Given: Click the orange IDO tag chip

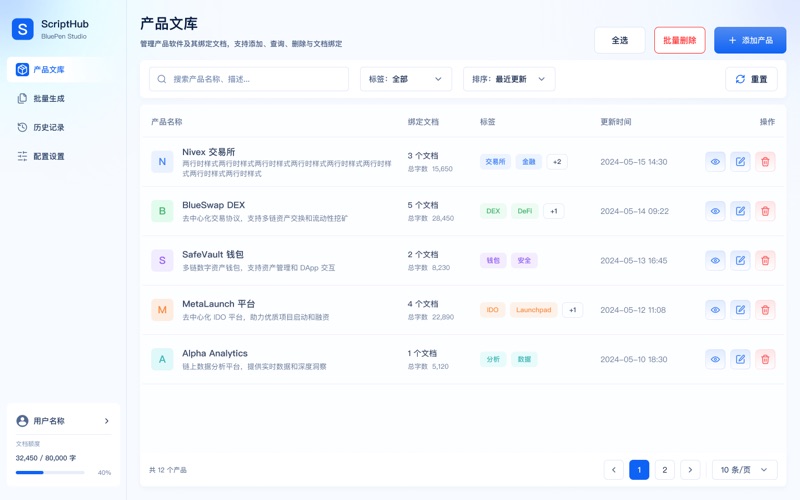Looking at the screenshot, I should 492,310.
